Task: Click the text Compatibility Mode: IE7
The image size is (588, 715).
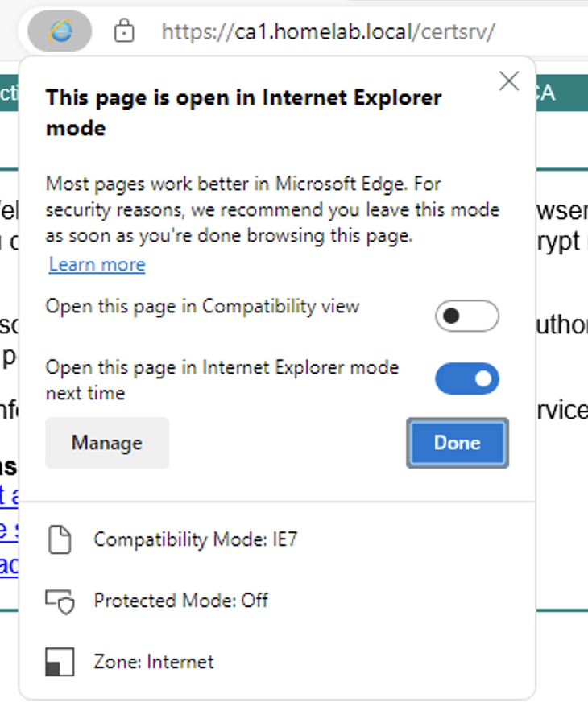Action: 196,539
